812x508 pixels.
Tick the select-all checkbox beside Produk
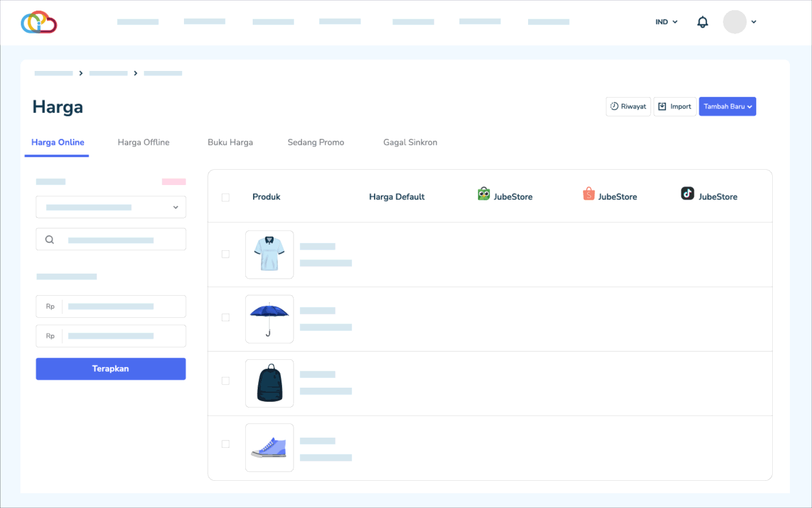[x=225, y=198]
